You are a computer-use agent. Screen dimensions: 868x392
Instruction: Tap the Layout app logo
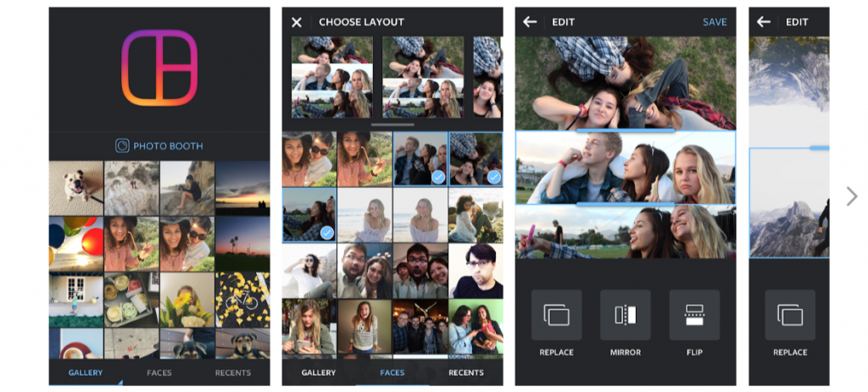pos(159,68)
